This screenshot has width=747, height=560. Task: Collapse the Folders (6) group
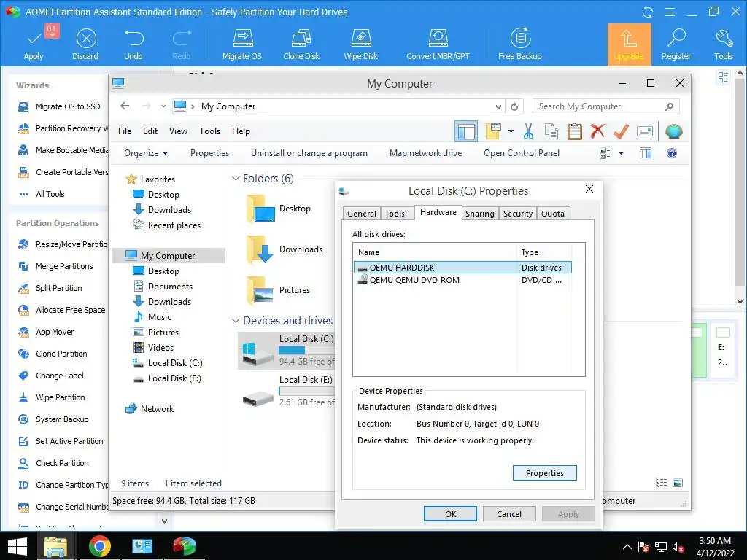coord(236,179)
